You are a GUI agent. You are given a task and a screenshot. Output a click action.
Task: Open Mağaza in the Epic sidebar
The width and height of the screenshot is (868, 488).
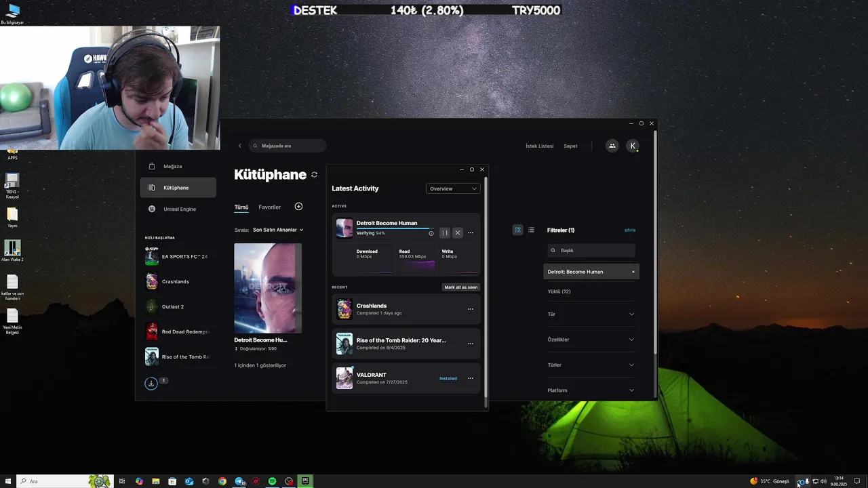178,166
